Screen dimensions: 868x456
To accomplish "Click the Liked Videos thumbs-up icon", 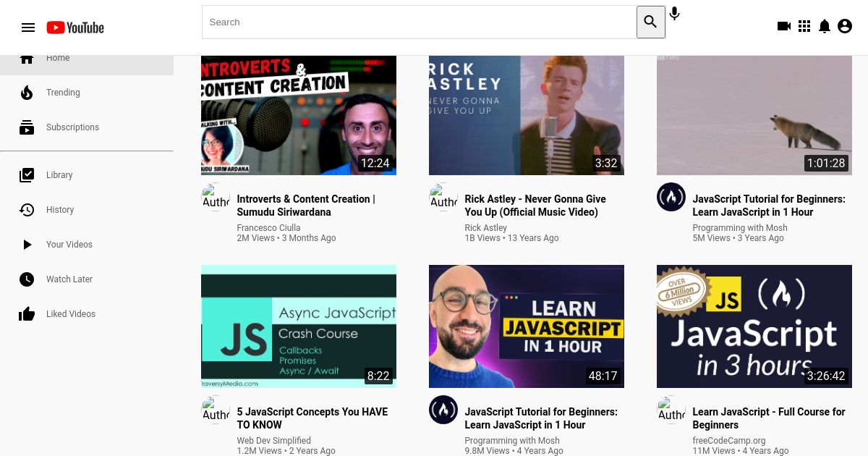I will coord(27,313).
